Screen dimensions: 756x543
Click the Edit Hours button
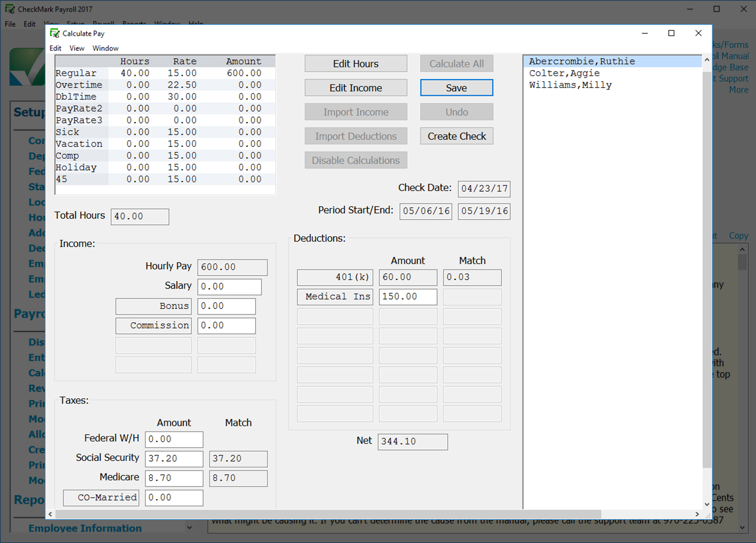click(356, 64)
